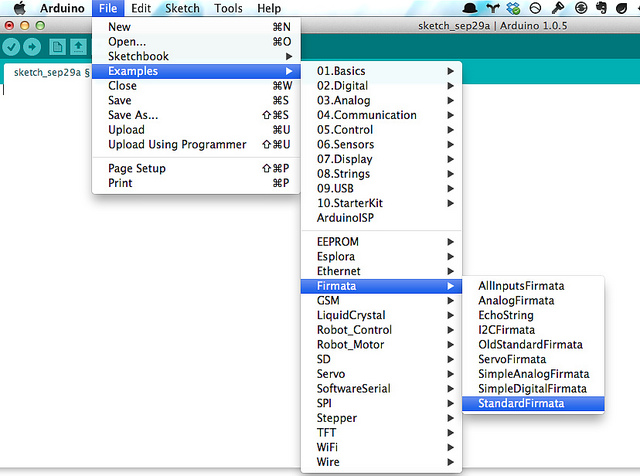
Task: Expand the 09.USB examples submenu
Action: coord(381,189)
